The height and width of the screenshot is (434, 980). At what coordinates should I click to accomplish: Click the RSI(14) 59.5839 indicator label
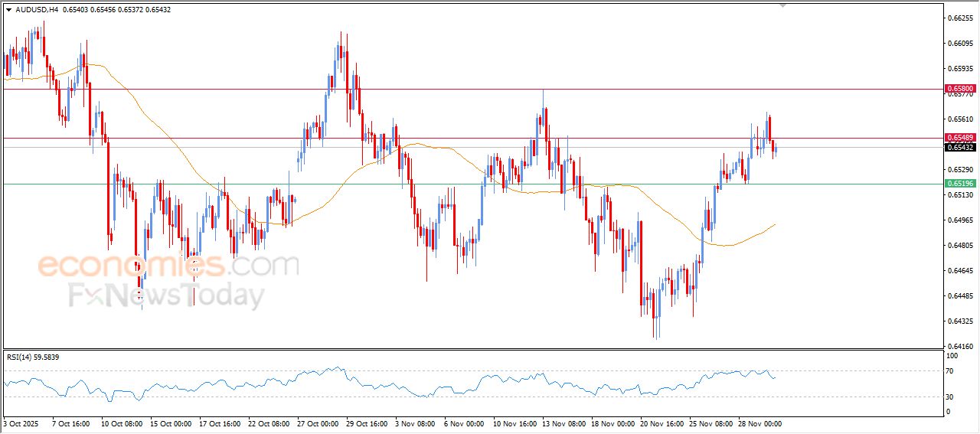click(34, 357)
